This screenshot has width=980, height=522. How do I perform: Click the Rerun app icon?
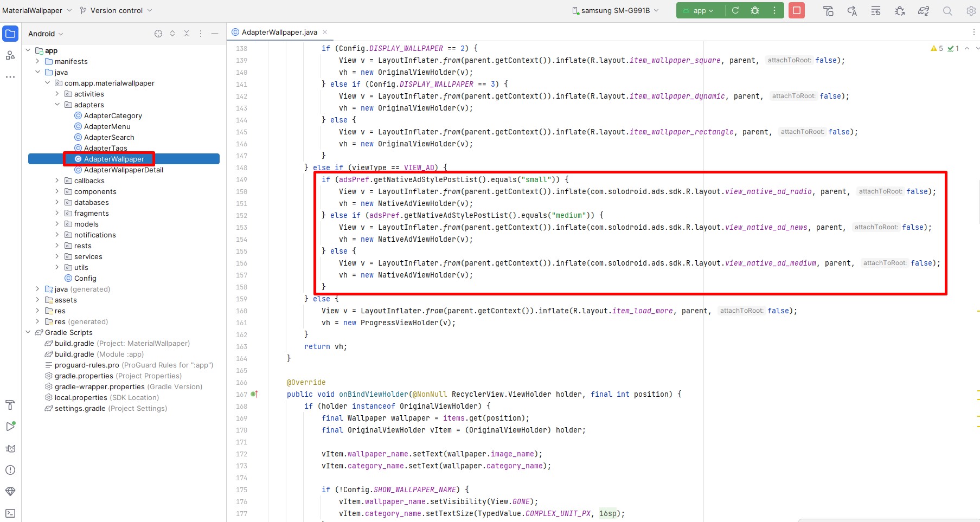coord(735,10)
